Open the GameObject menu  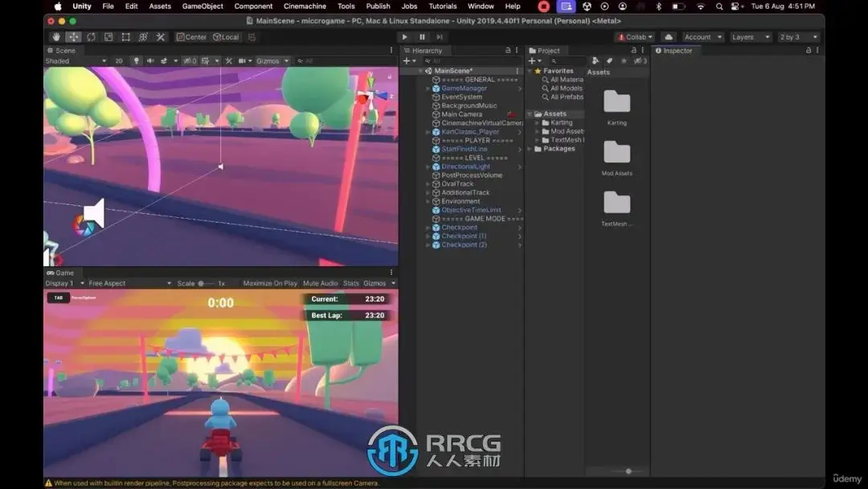coord(203,6)
